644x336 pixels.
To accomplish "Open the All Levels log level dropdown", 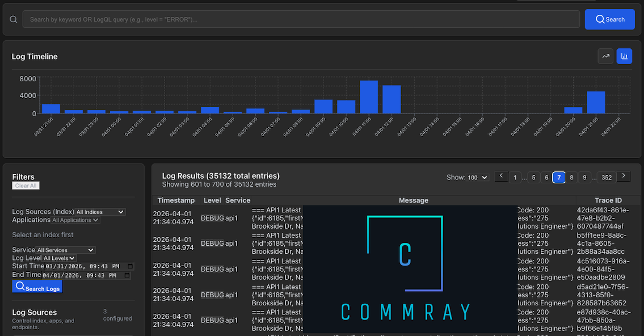I will pos(59,258).
